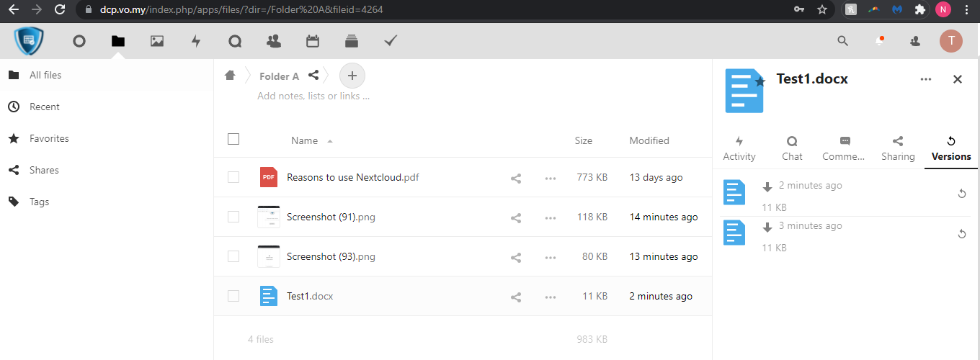Tick the select-all files checkbox in header

click(x=233, y=139)
